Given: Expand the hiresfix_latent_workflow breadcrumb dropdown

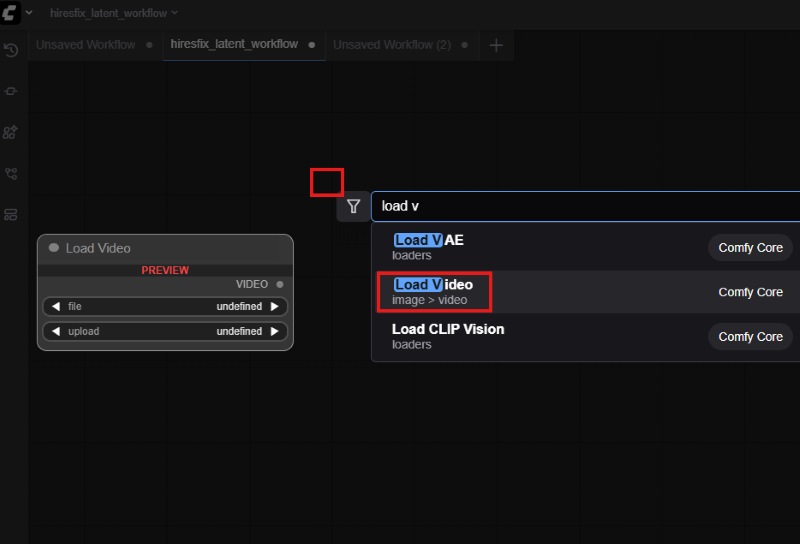Looking at the screenshot, I should 175,13.
